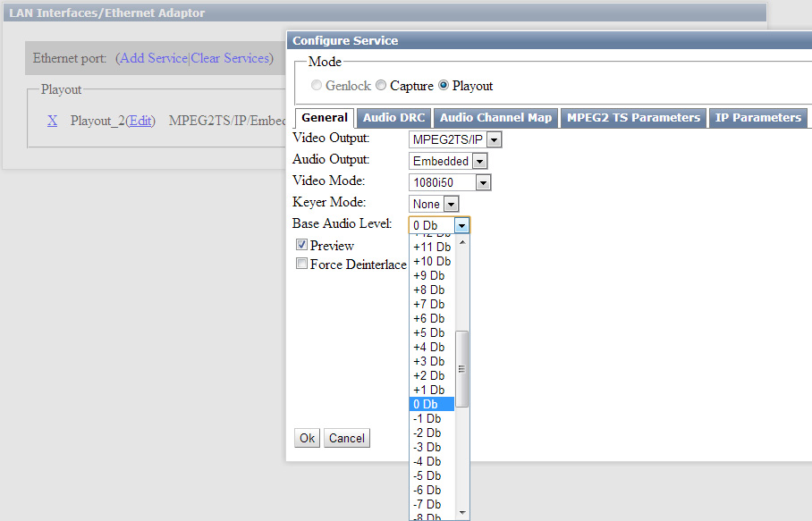
Task: Open Audio Output Embedded dropdown
Action: click(x=448, y=162)
